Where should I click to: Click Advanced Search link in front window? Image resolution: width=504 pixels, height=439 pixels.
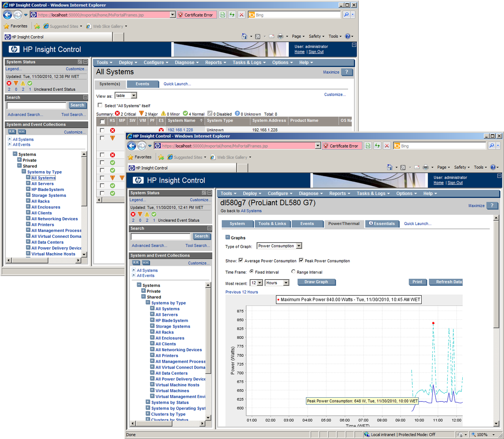(149, 245)
